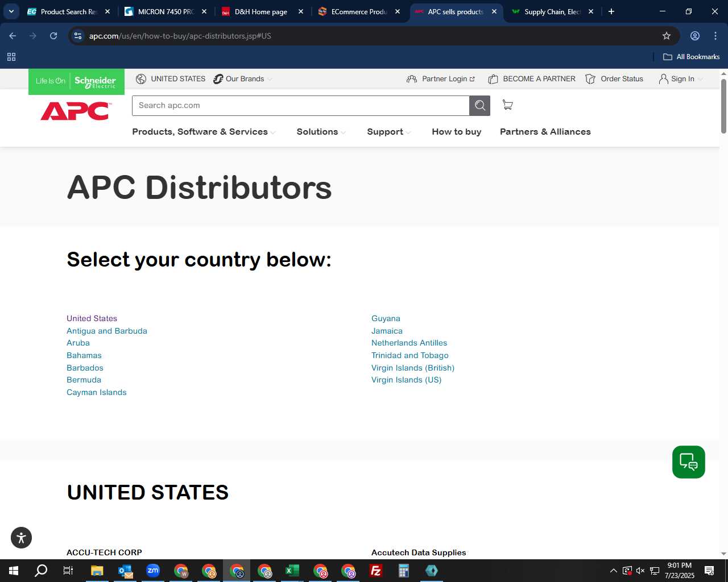728x582 pixels.
Task: Select Bermuda country link
Action: point(84,380)
